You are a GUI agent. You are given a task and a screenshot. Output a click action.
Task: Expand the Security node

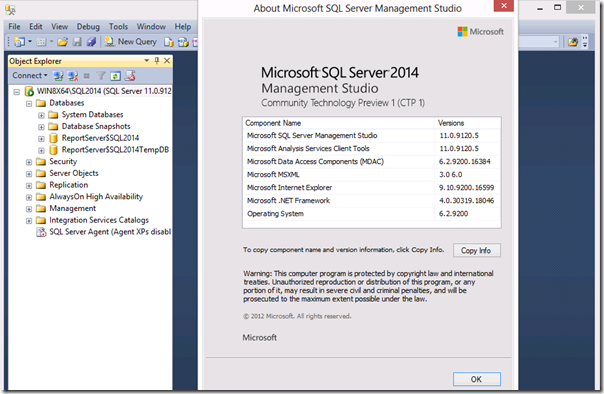click(x=29, y=162)
